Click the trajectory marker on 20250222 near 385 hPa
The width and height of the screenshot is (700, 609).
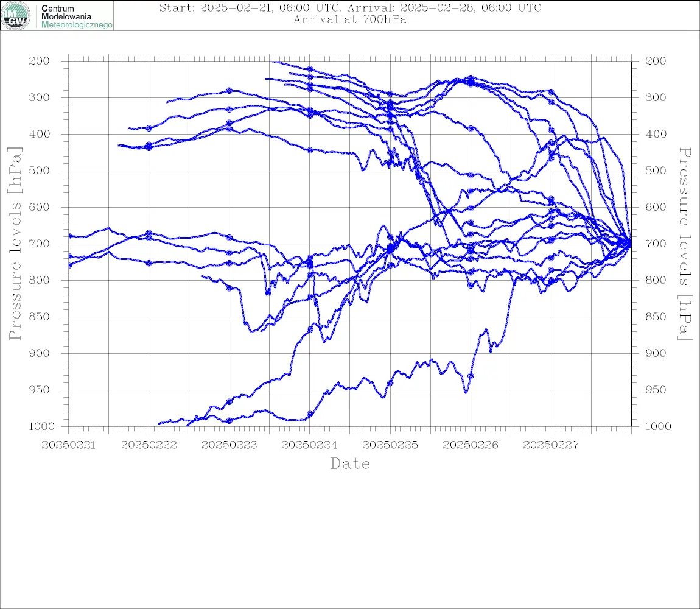(149, 128)
